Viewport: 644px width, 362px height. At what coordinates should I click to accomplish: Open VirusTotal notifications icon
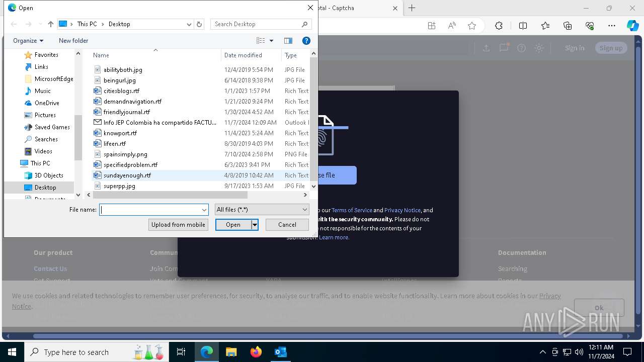click(504, 48)
